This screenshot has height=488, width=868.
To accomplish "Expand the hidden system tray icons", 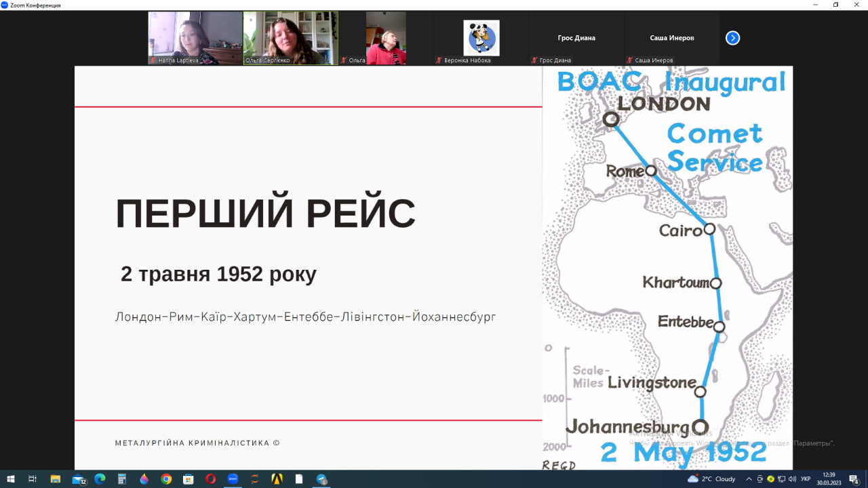I will 749,479.
